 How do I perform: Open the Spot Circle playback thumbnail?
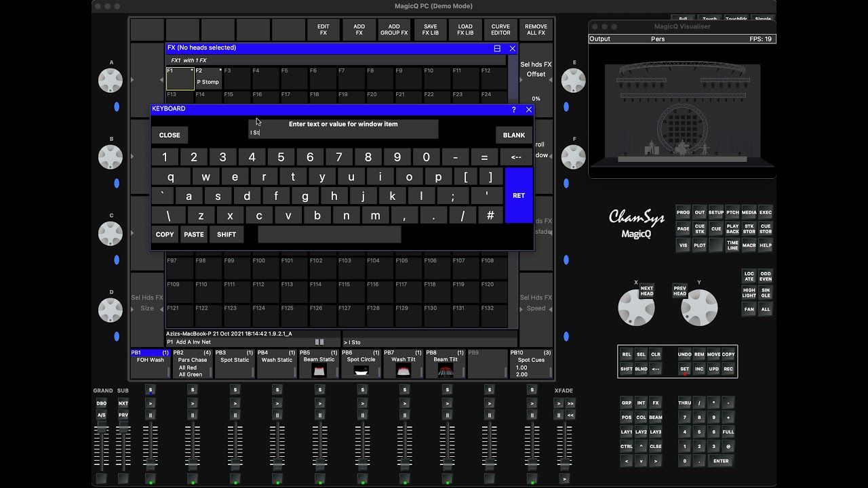[361, 371]
